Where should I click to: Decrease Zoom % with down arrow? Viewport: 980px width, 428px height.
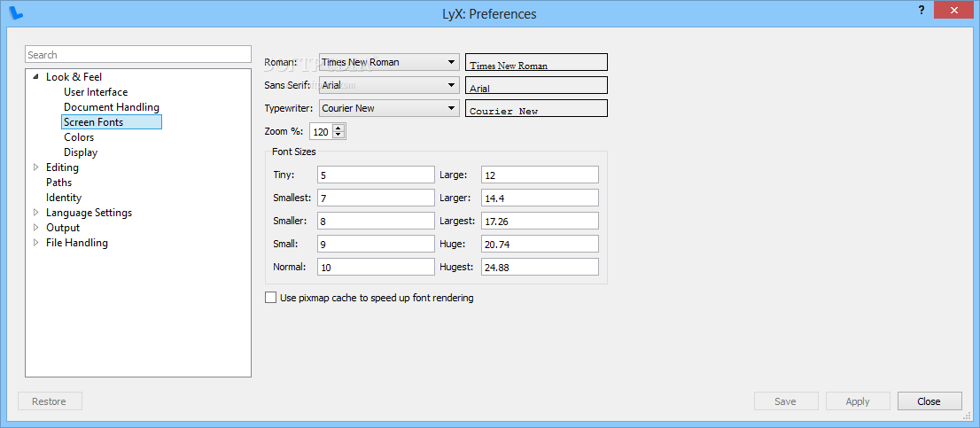pos(338,135)
